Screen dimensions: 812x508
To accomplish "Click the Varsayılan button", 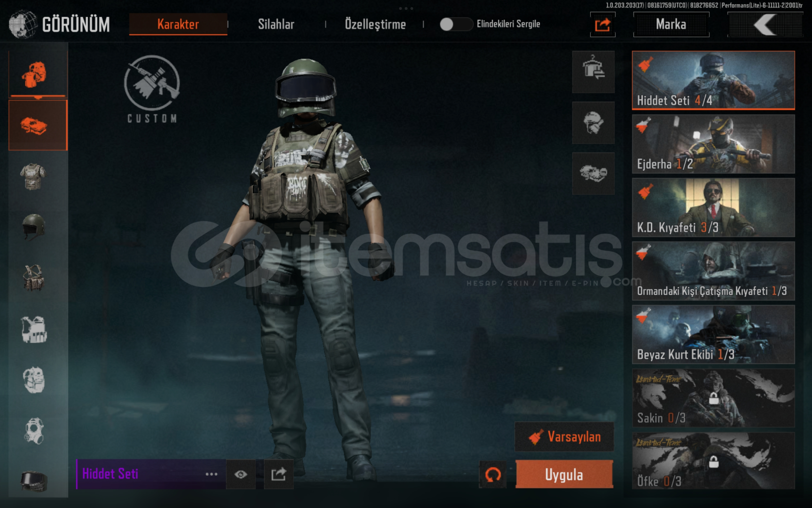I will point(564,437).
